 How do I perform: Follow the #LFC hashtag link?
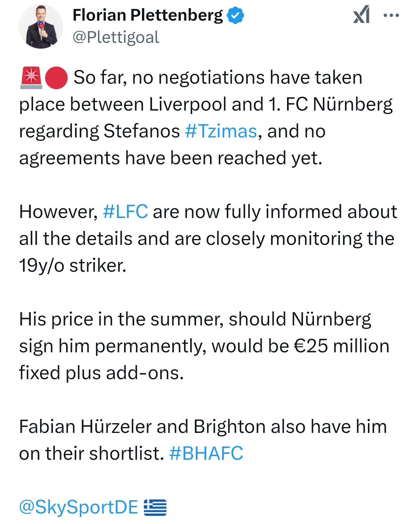pos(125,212)
